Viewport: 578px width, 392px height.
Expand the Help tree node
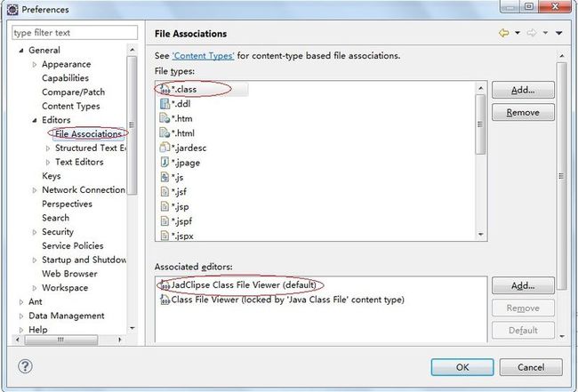21,330
